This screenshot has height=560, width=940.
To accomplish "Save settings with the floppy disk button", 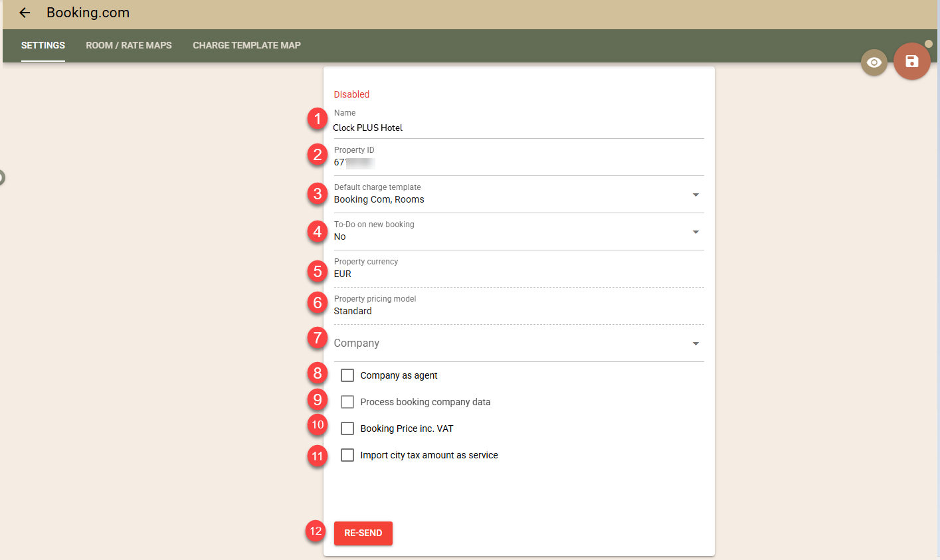I will point(912,61).
